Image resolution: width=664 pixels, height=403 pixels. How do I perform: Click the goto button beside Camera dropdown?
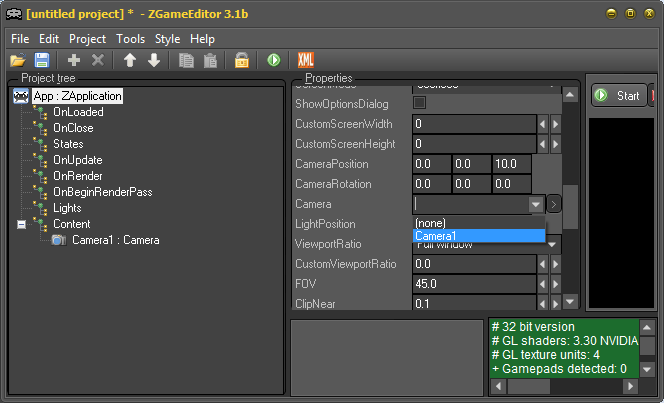pos(553,204)
